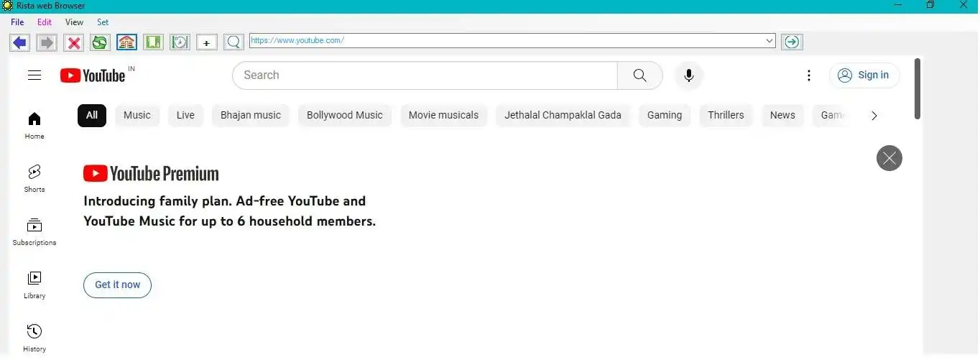Click the Rista browser title bar icon
Screen dimensions: 980x360
(x=8, y=5)
